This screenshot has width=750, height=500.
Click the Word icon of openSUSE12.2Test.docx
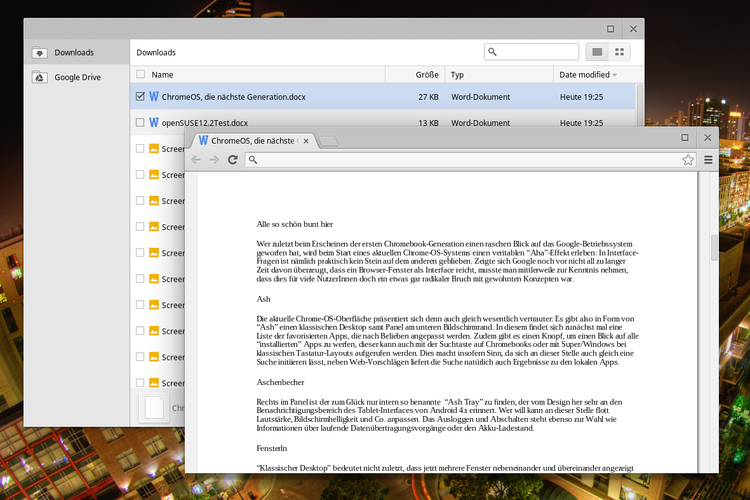point(154,123)
